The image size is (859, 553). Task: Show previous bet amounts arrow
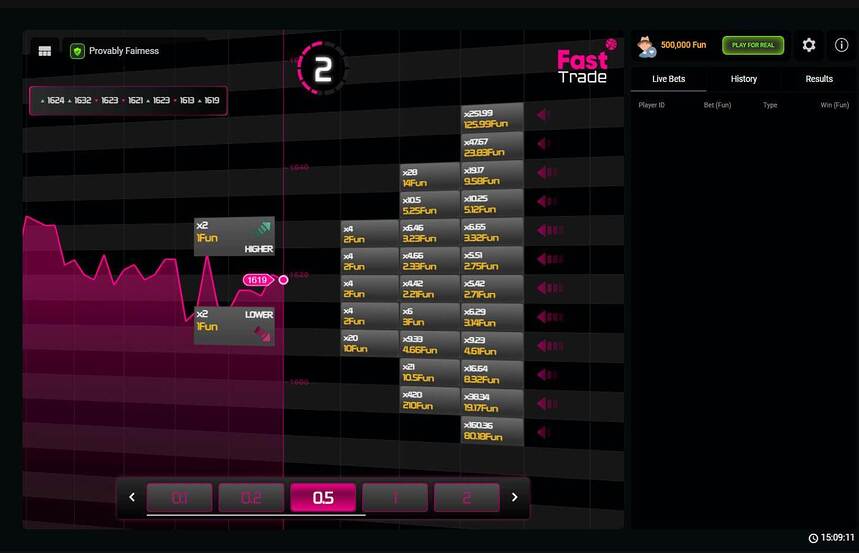(132, 497)
